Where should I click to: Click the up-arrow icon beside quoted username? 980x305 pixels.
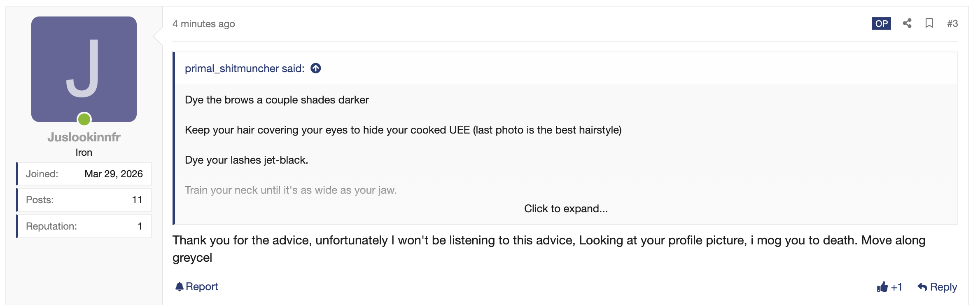(316, 68)
